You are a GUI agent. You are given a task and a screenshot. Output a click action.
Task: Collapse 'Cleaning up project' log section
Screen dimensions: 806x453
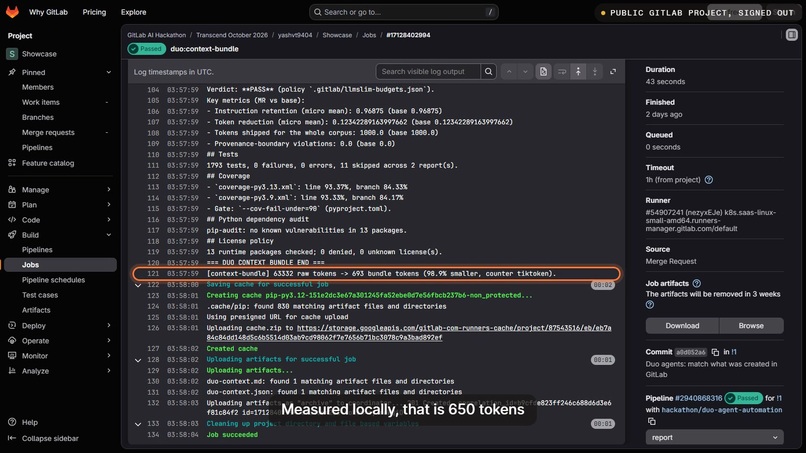tap(138, 424)
